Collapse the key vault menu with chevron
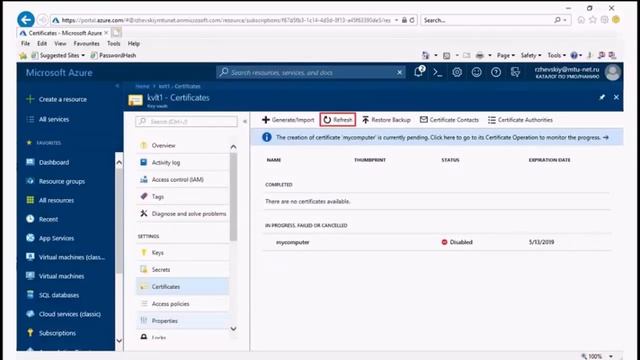The height and width of the screenshot is (360, 640). [x=244, y=121]
